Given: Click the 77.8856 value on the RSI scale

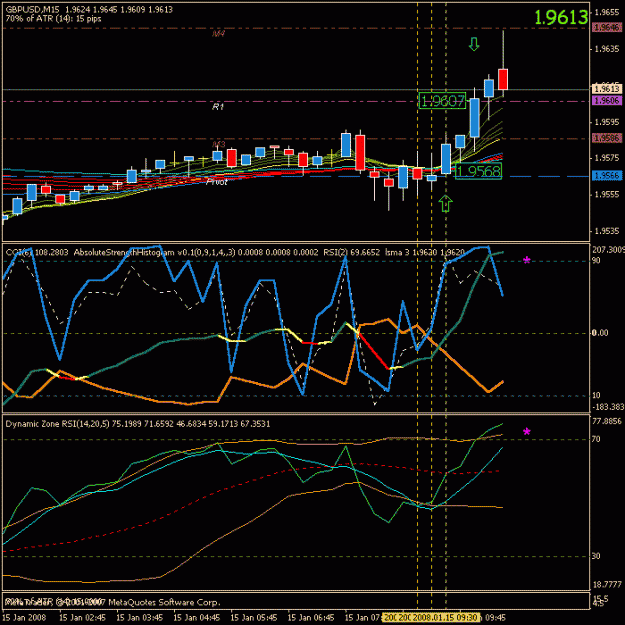Looking at the screenshot, I should [607, 421].
